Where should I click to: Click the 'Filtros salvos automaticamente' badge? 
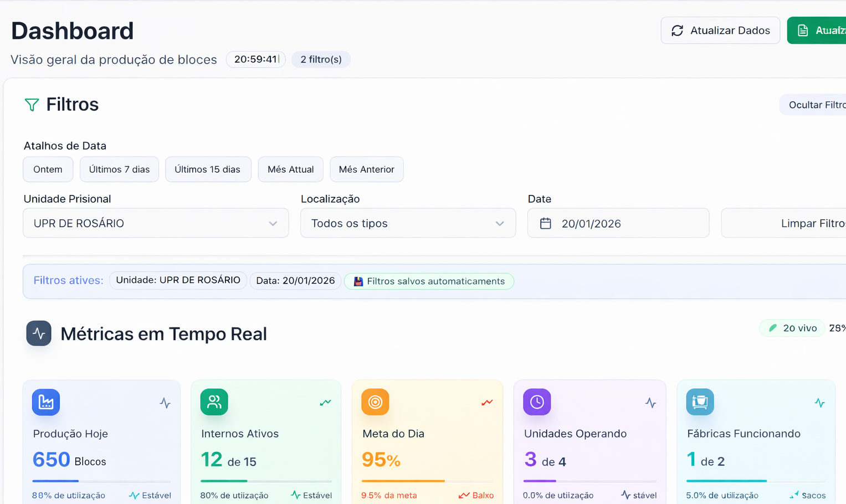428,281
